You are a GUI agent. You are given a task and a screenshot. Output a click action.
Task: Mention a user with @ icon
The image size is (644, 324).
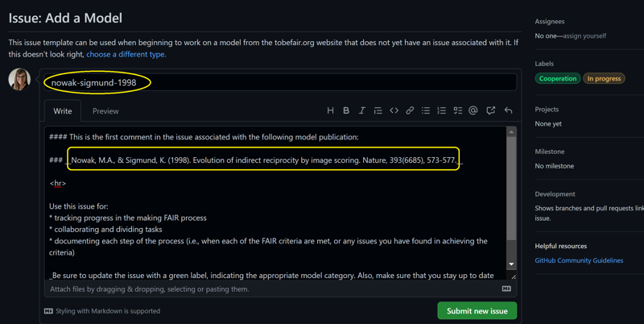pos(473,110)
